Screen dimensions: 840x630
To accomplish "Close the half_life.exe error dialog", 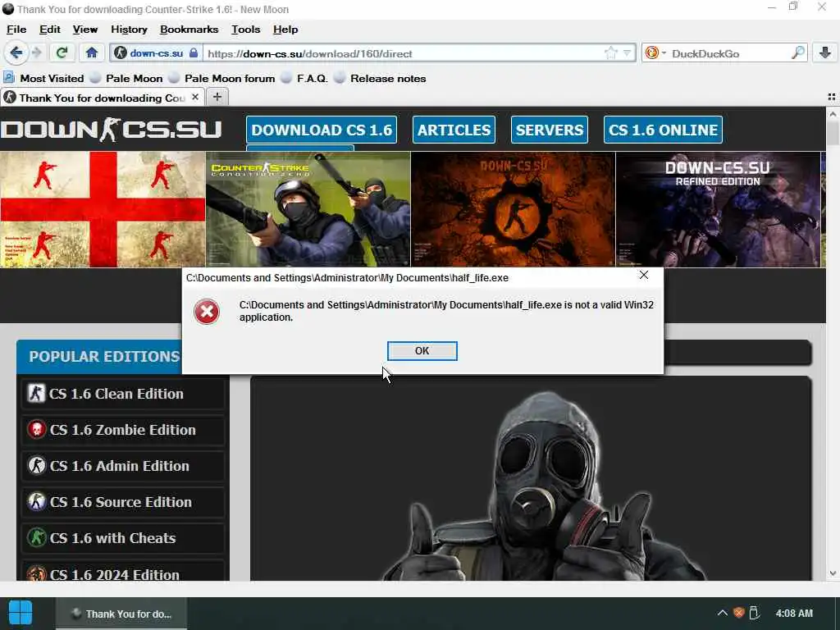I will click(644, 275).
